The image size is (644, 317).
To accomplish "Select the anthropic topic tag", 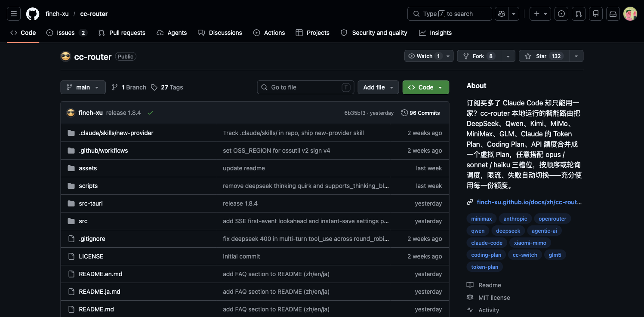I will pos(515,219).
